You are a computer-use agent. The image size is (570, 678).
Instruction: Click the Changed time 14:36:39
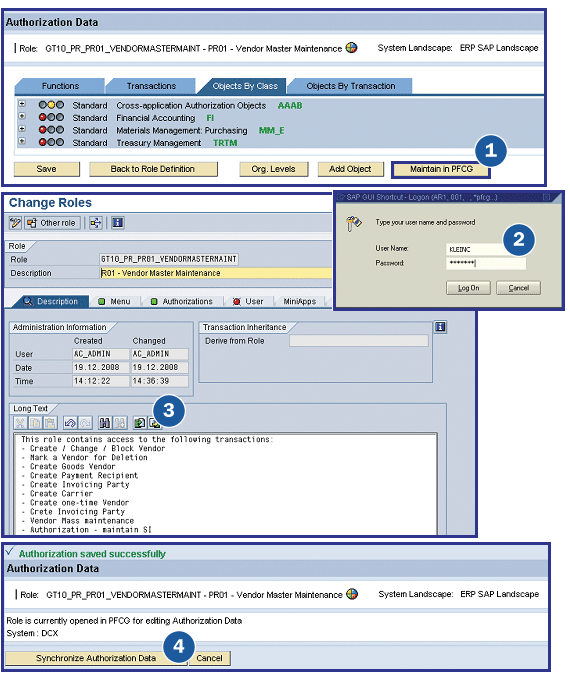160,381
